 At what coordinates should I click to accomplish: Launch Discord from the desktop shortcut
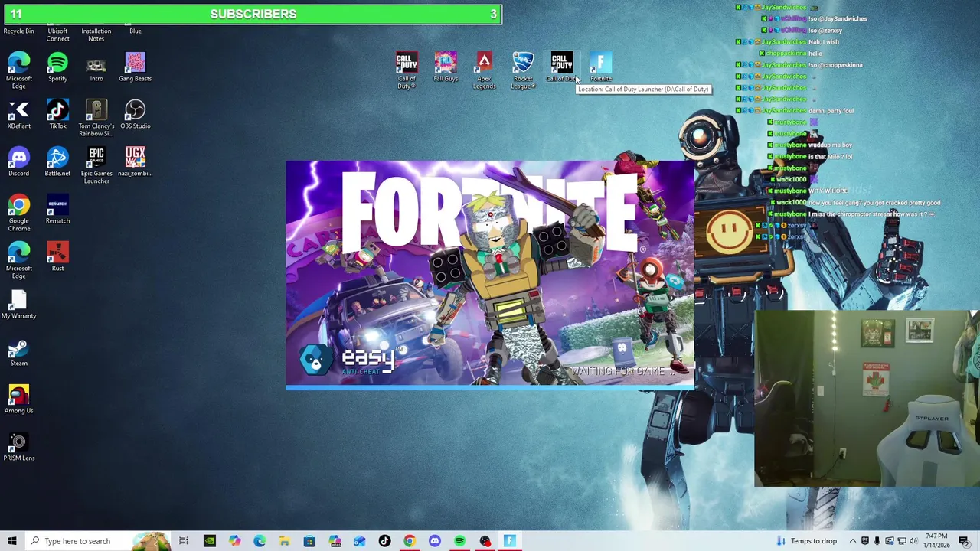pyautogui.click(x=19, y=162)
